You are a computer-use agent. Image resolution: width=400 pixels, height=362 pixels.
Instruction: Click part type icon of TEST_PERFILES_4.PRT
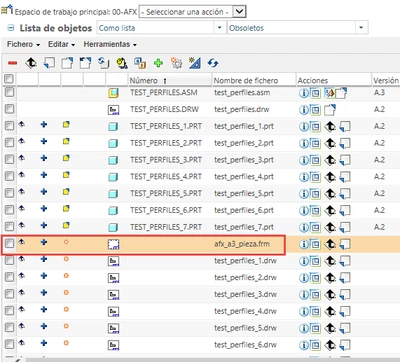113,177
